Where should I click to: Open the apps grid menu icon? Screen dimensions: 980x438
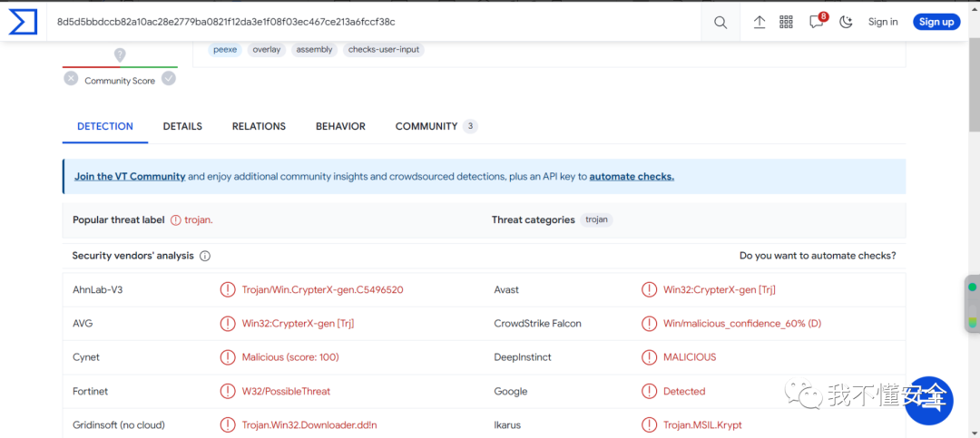pos(787,23)
